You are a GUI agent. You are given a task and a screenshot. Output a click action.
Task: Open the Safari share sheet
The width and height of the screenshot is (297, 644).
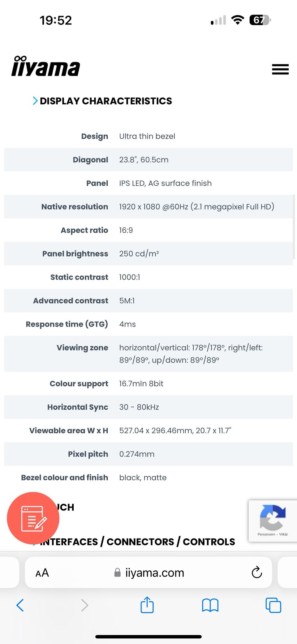pos(147,605)
